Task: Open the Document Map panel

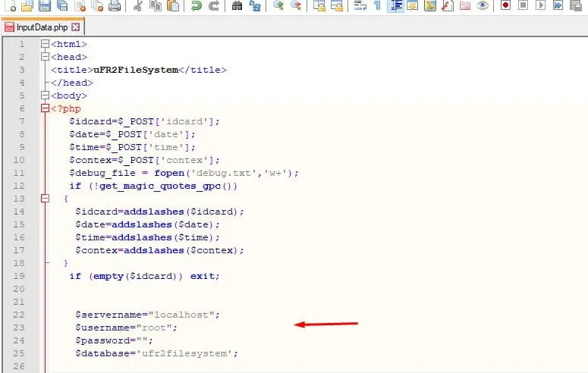Action: click(x=430, y=5)
